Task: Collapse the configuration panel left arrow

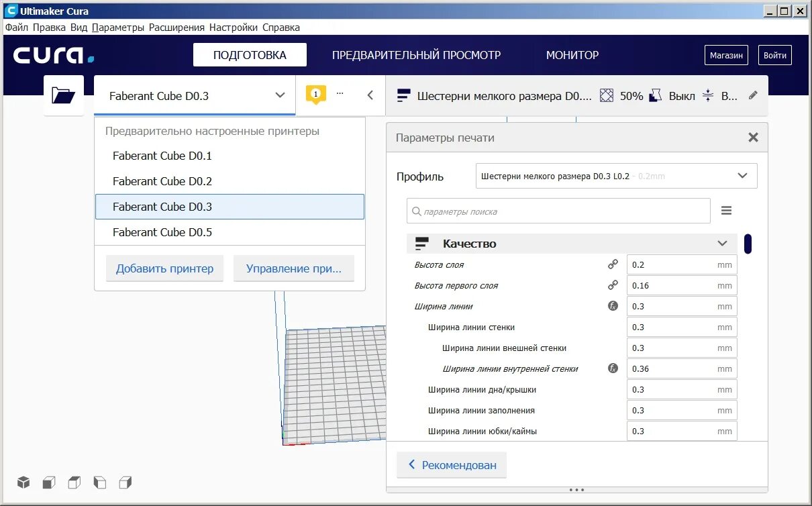Action: [370, 95]
